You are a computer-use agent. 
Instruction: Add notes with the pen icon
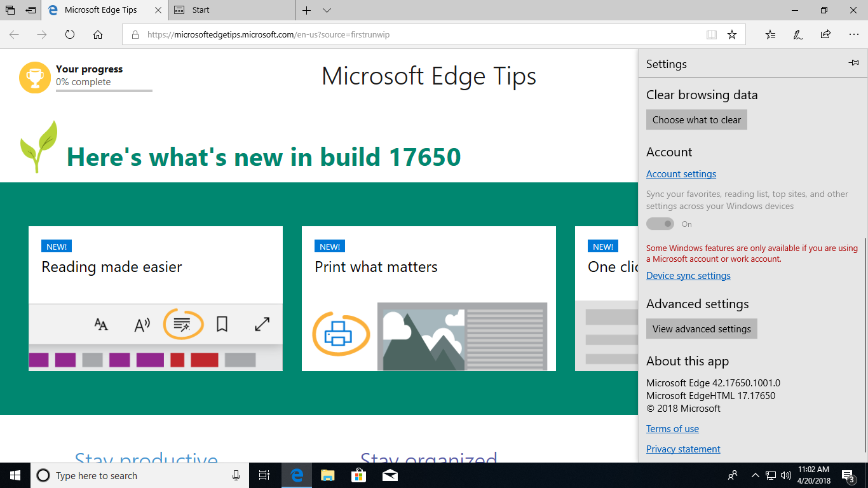[x=798, y=34]
